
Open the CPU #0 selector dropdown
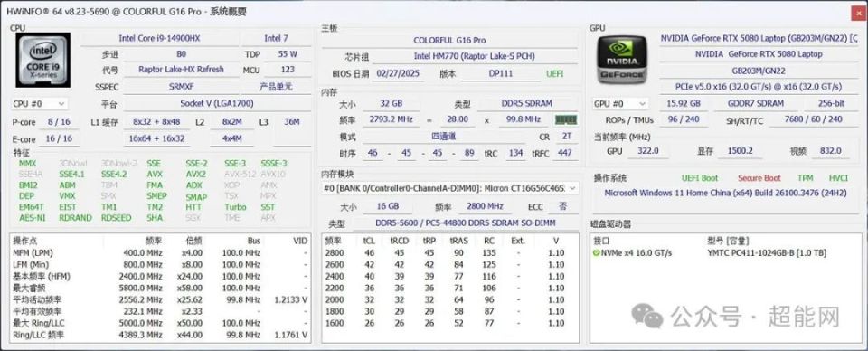coord(39,103)
